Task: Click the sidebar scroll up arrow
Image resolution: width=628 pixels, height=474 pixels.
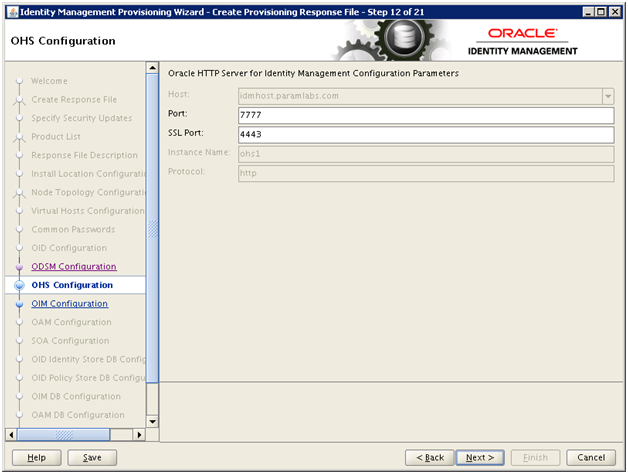Action: [152, 68]
